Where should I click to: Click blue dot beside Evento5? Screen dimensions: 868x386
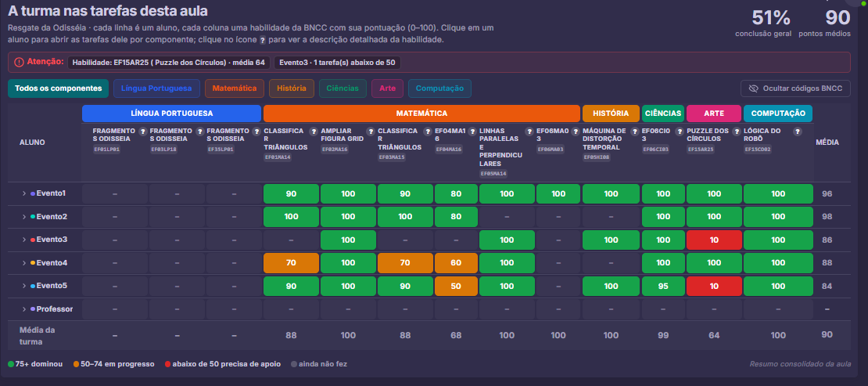tap(33, 286)
